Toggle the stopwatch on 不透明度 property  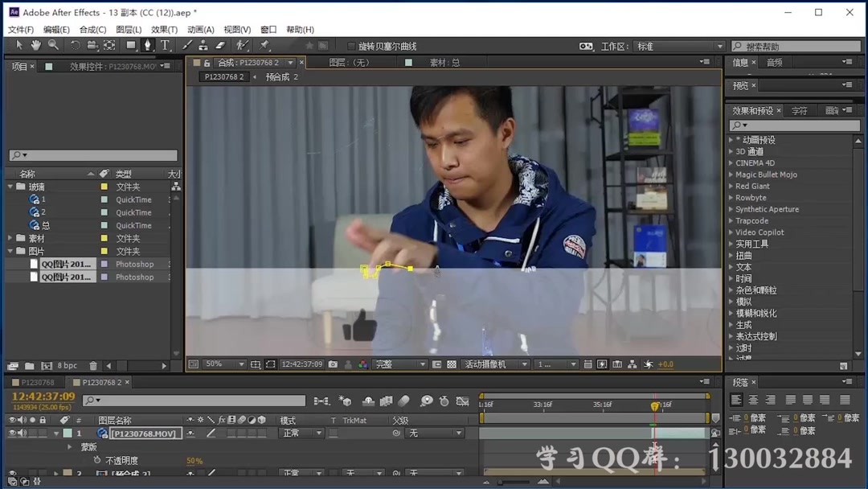point(96,459)
